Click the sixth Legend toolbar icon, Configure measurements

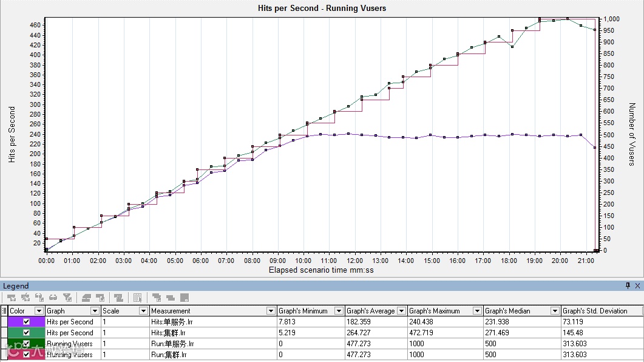(86, 298)
